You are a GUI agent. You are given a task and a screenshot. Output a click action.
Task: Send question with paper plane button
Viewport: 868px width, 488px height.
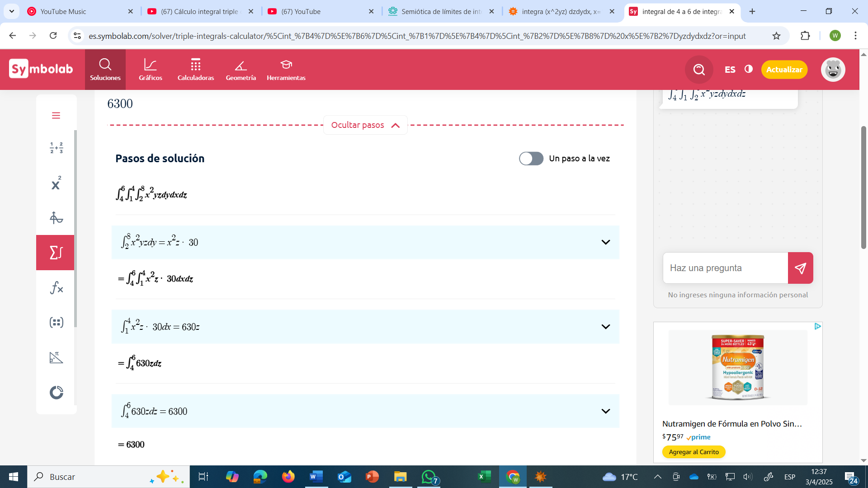(x=800, y=268)
